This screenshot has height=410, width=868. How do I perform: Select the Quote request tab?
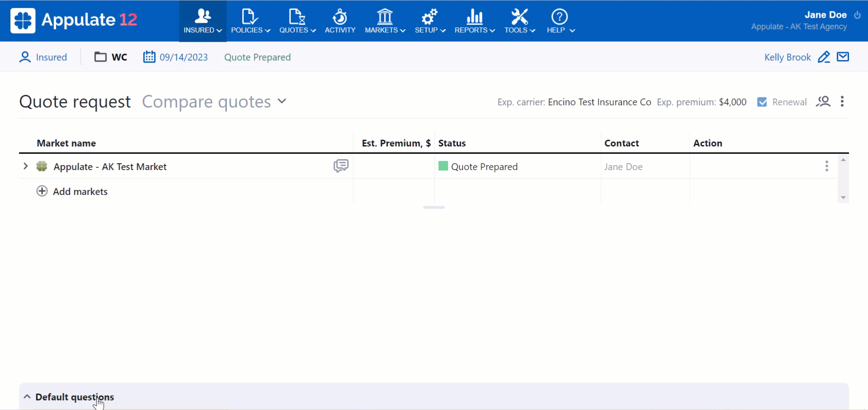tap(75, 102)
